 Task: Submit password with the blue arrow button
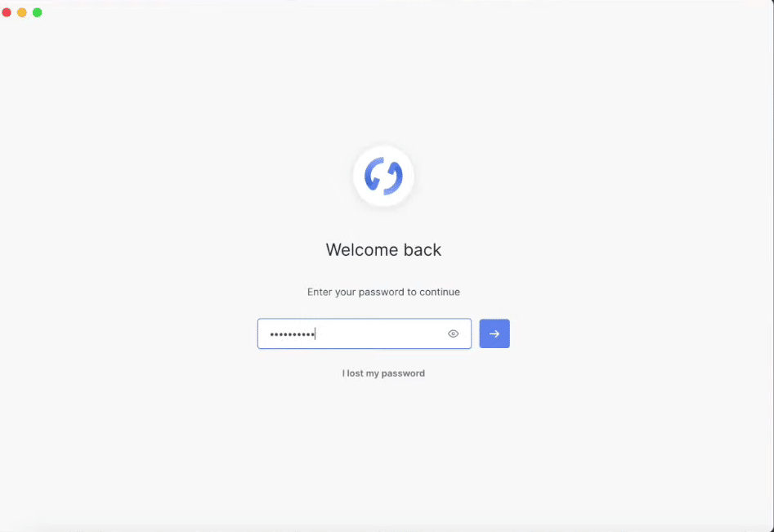point(494,333)
